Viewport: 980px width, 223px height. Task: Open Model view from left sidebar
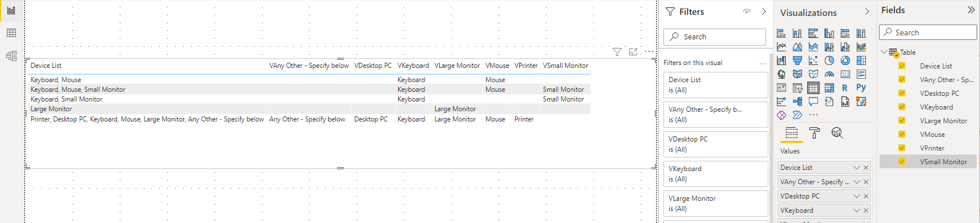coord(11,56)
